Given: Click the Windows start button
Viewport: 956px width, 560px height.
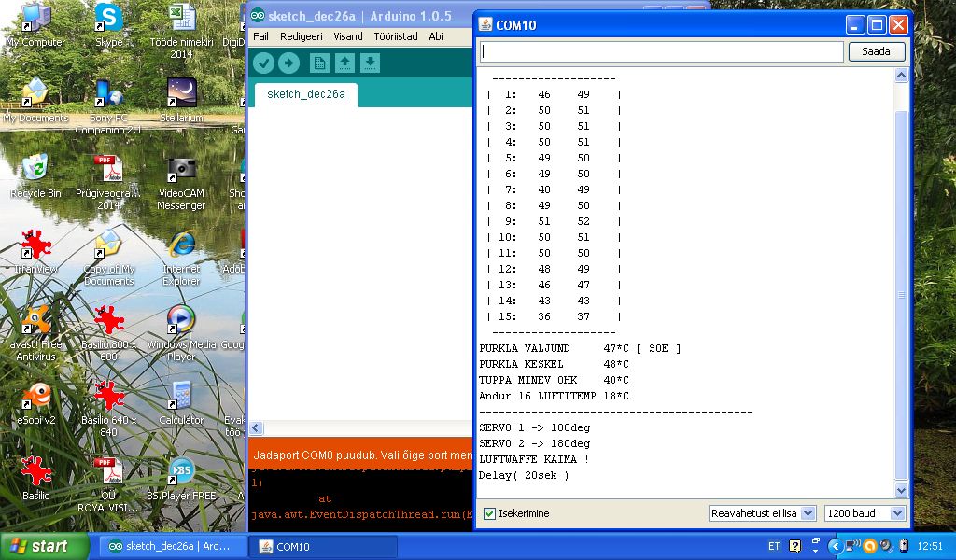Looking at the screenshot, I should 40,546.
